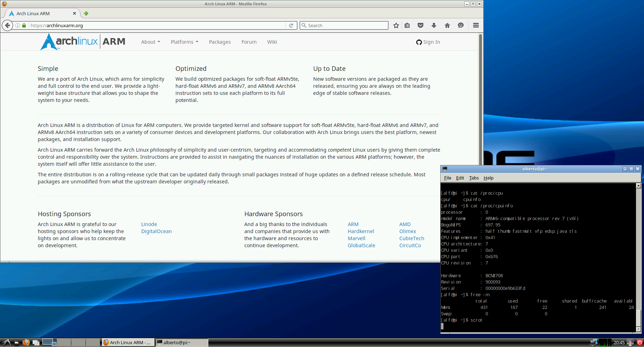Show bookmarks list icon
The image size is (644, 347).
pyautogui.click(x=407, y=25)
